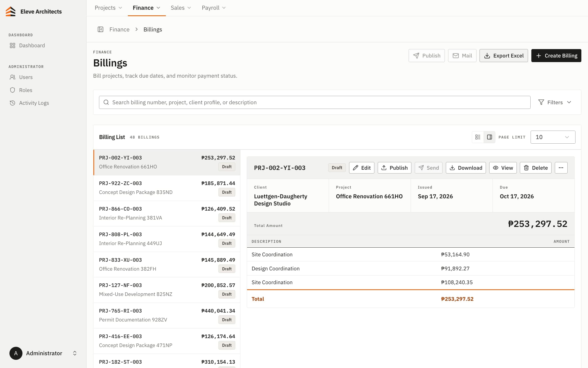Click Export Excel button
The height and width of the screenshot is (368, 588).
click(504, 56)
